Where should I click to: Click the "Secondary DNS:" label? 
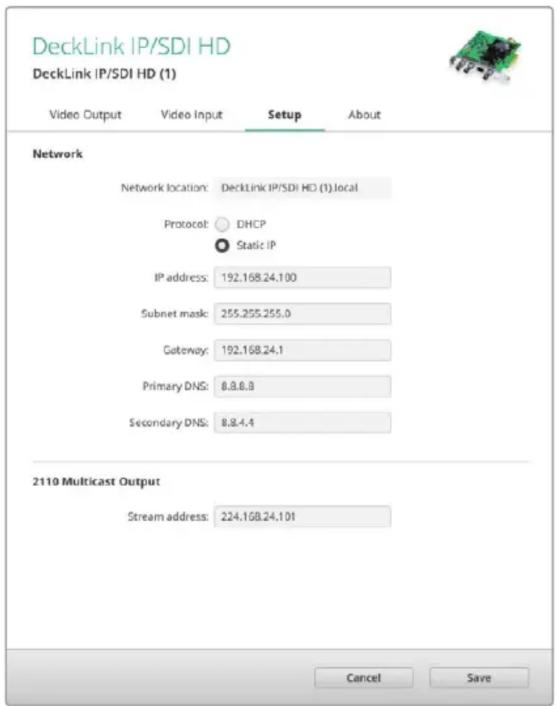[168, 423]
